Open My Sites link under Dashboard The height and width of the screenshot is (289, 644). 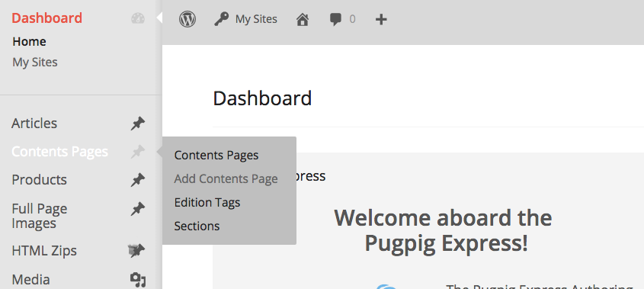(x=35, y=62)
